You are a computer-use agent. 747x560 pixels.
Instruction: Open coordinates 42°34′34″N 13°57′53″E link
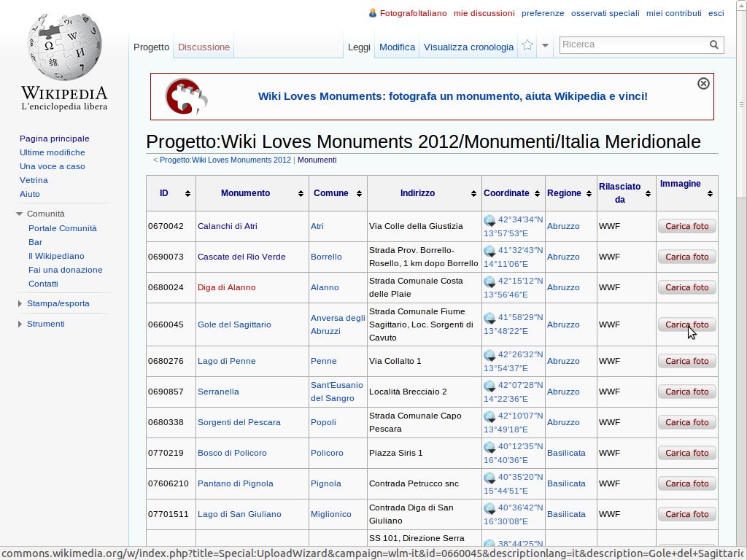514,226
